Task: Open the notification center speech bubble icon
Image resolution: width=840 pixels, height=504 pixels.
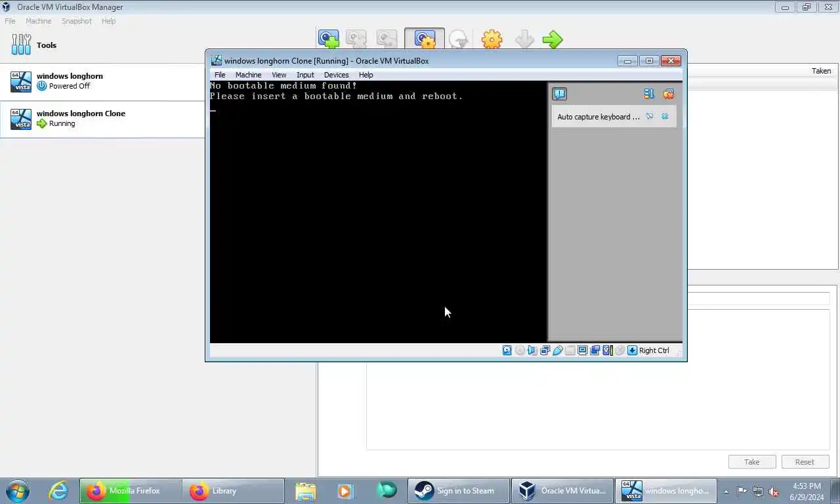Action: click(x=559, y=94)
